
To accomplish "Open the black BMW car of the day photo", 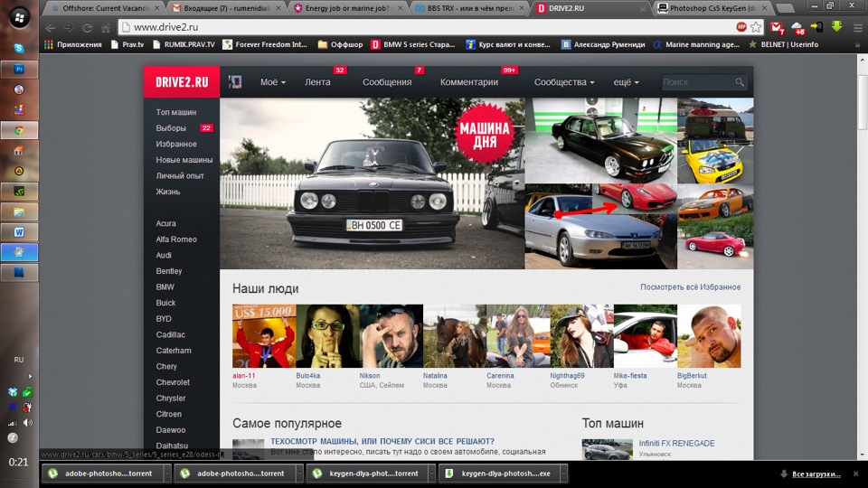I will point(372,183).
